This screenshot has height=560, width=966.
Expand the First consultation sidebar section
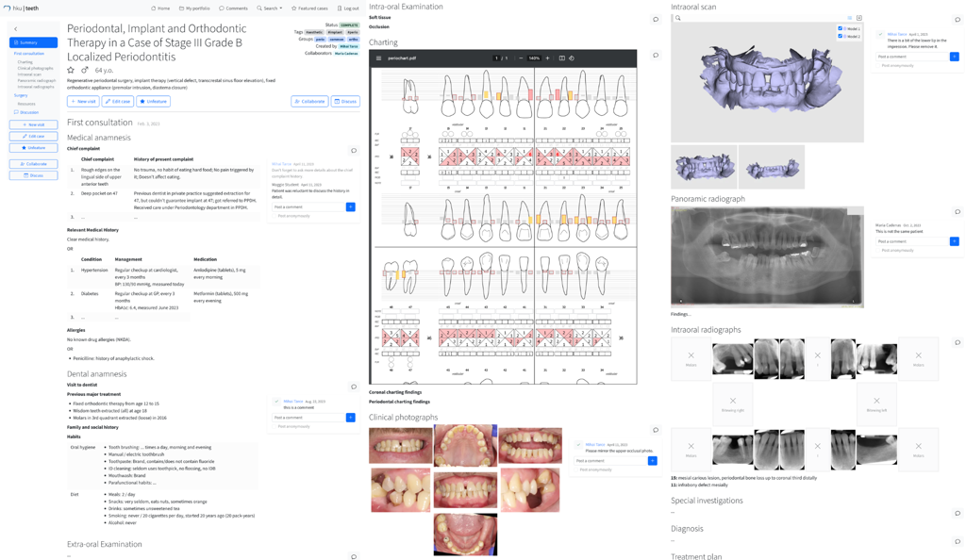coord(29,54)
